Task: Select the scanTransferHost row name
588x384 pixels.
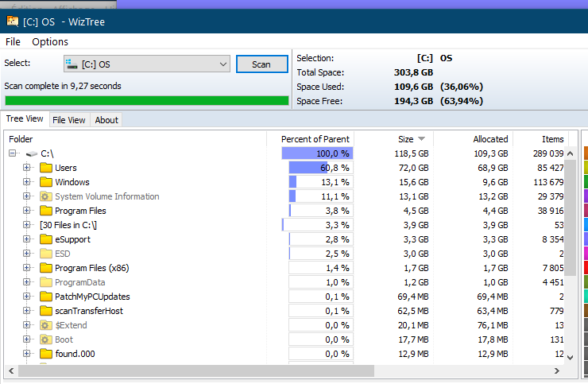Action: [89, 311]
